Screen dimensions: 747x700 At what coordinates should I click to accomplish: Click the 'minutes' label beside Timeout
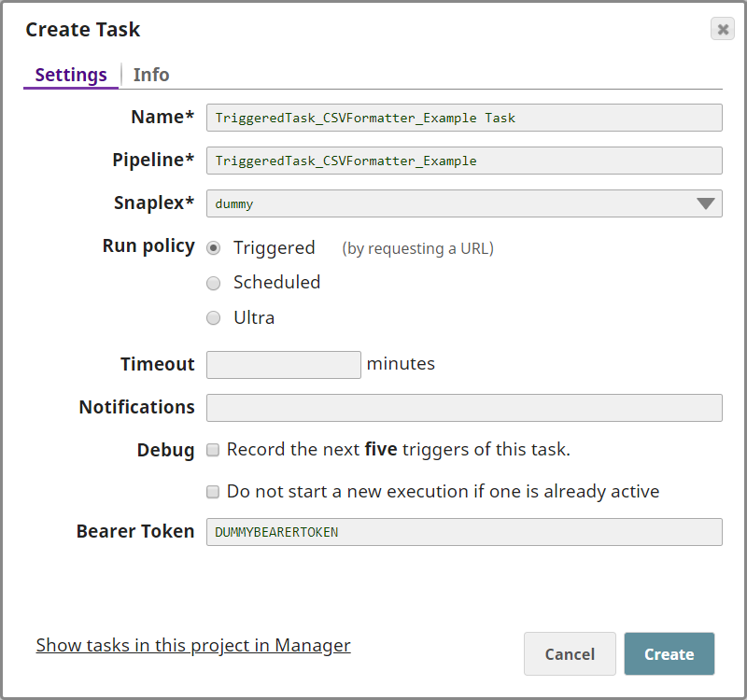pos(401,364)
